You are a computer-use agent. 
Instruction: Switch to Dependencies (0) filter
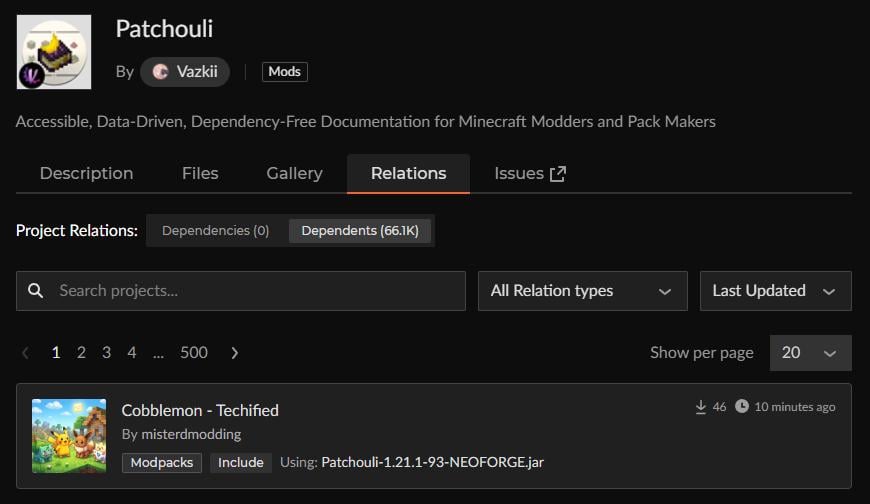pyautogui.click(x=215, y=231)
